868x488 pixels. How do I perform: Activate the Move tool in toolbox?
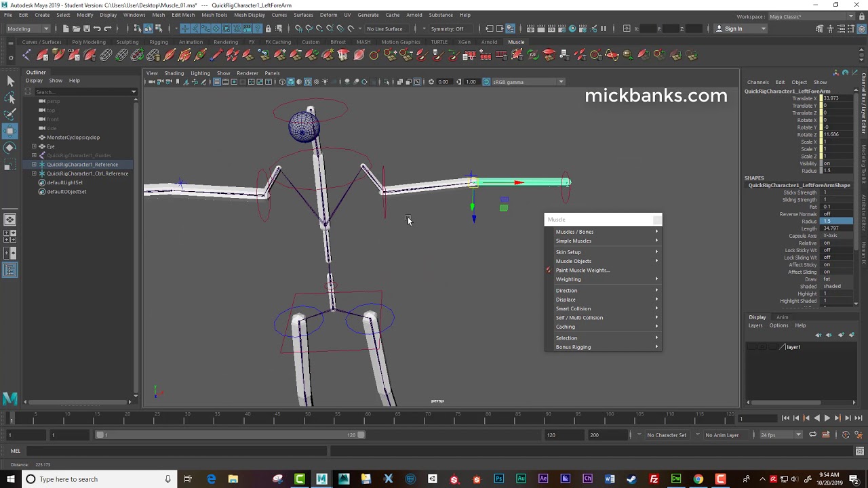click(x=10, y=131)
